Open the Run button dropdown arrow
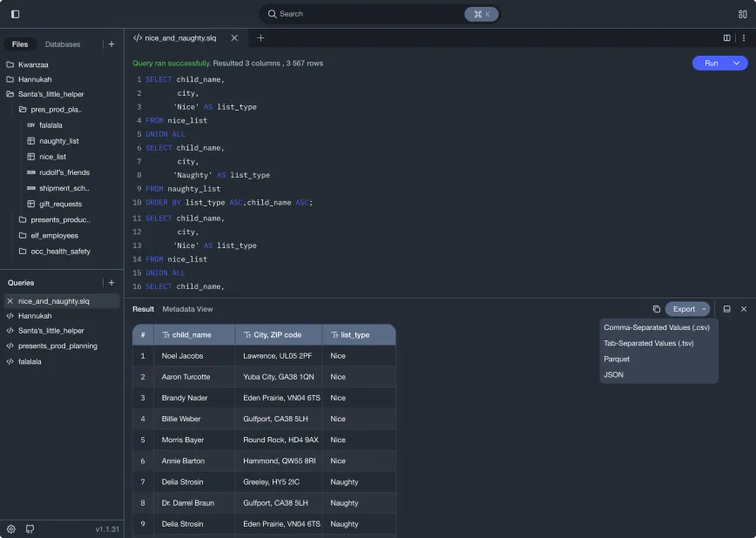Image resolution: width=756 pixels, height=538 pixels. (x=737, y=64)
